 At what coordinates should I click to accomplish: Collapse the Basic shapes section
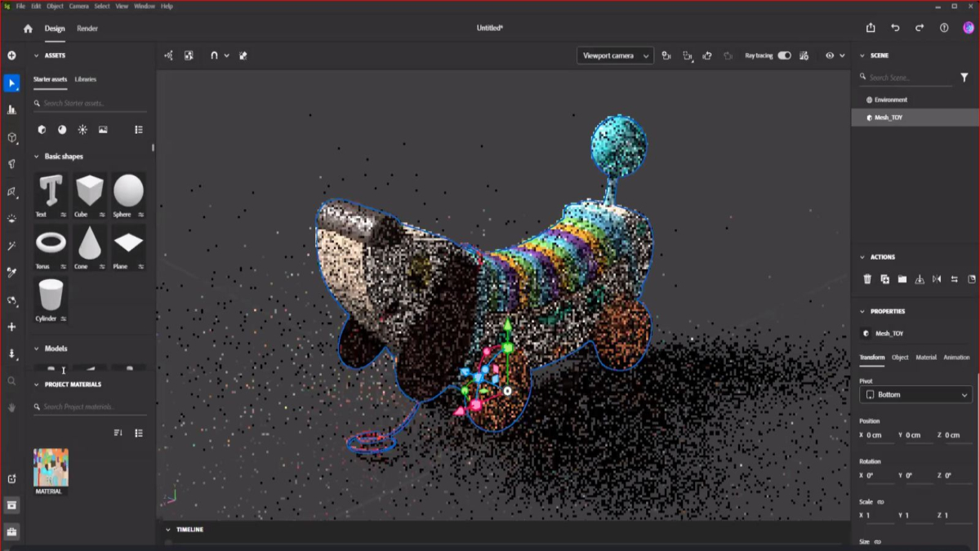point(37,157)
